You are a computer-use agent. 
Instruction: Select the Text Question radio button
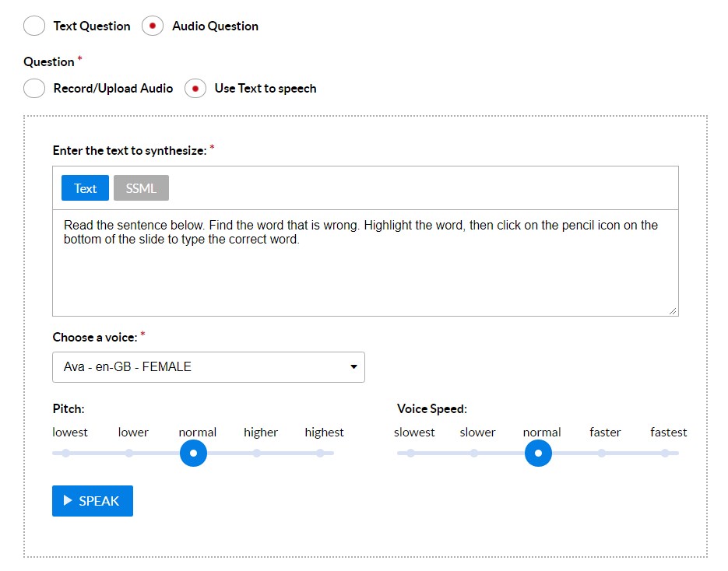coord(34,26)
